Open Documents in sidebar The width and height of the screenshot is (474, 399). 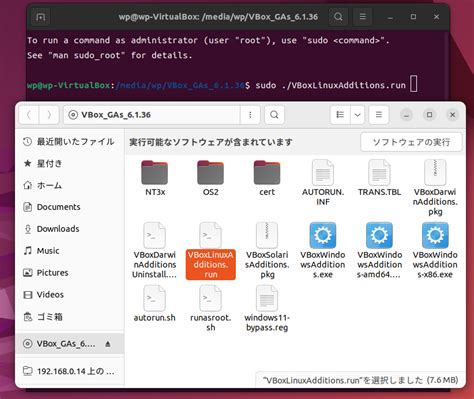pyautogui.click(x=69, y=207)
